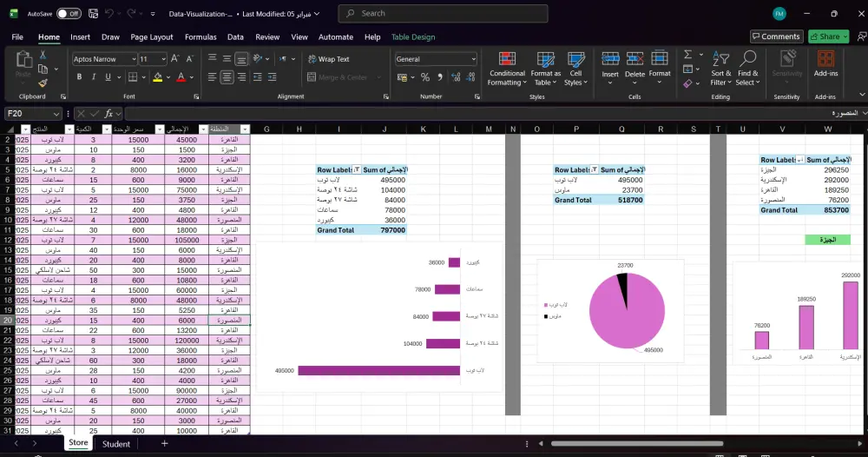Click the Format Painter brush icon
Image resolution: width=868 pixels, height=457 pixels.
(43, 83)
